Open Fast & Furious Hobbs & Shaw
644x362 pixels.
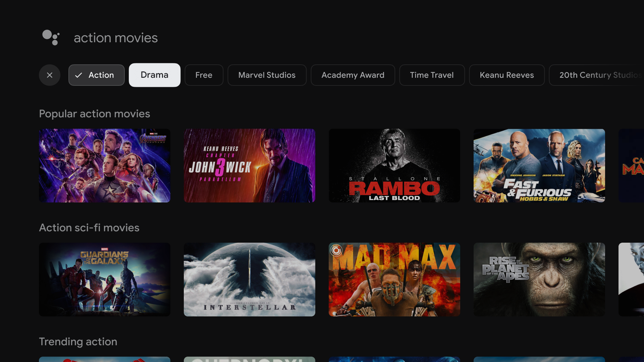click(539, 166)
